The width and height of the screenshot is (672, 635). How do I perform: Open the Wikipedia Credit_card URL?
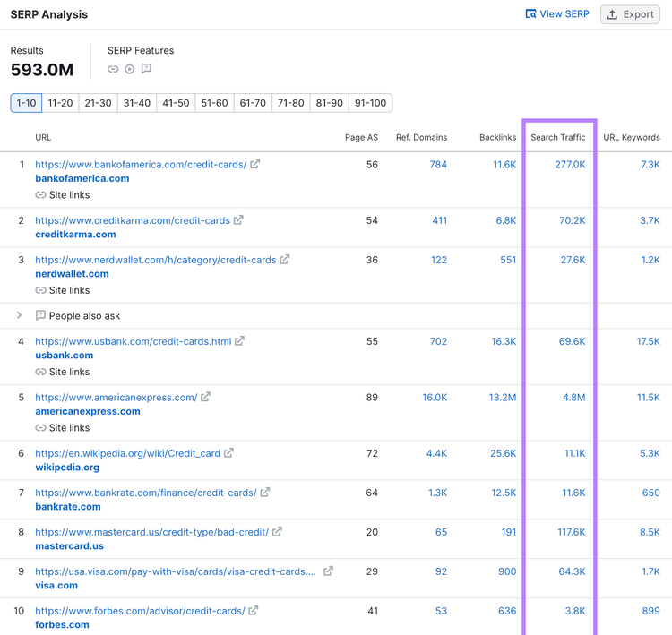click(128, 453)
